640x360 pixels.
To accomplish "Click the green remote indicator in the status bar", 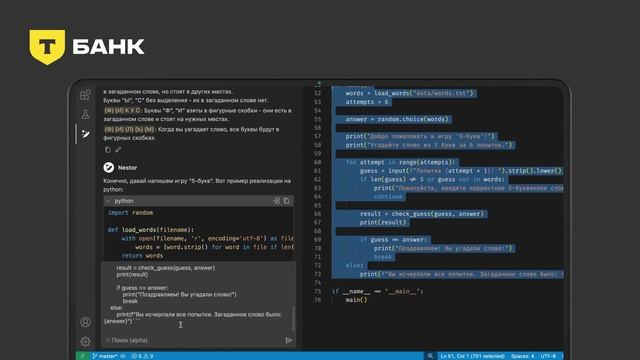I will [x=82, y=356].
